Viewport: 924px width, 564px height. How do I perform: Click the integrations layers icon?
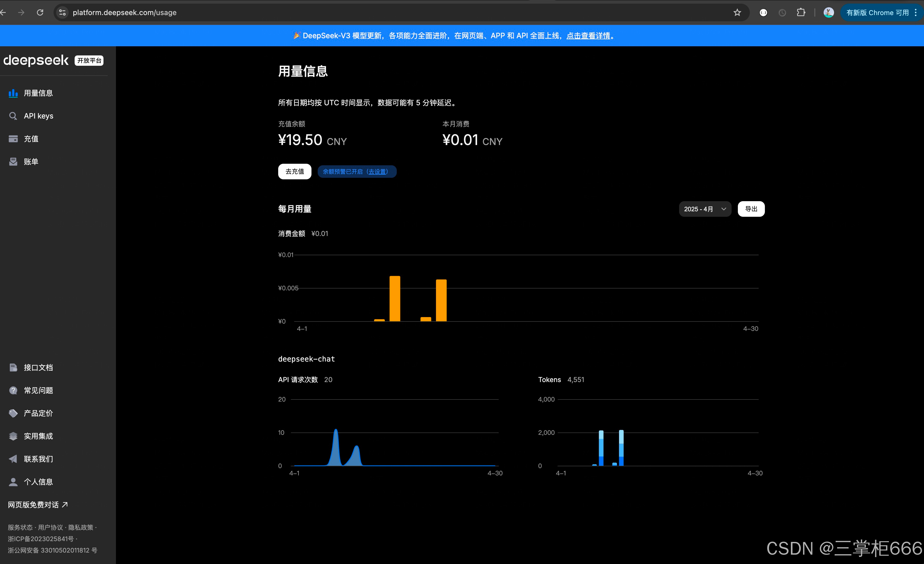pyautogui.click(x=13, y=436)
